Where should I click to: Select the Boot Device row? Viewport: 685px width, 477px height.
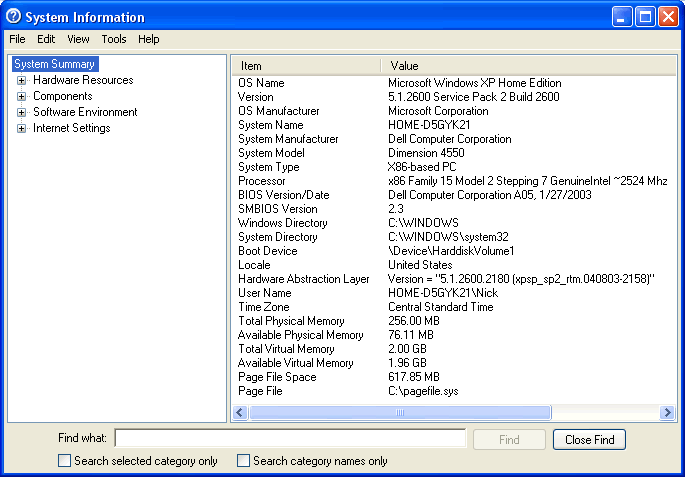(x=454, y=251)
